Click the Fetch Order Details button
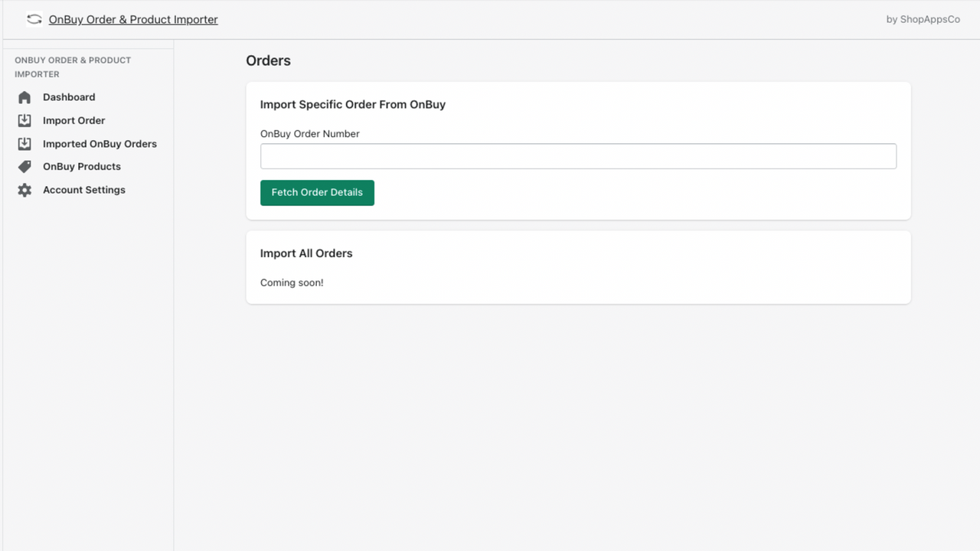 (x=317, y=193)
